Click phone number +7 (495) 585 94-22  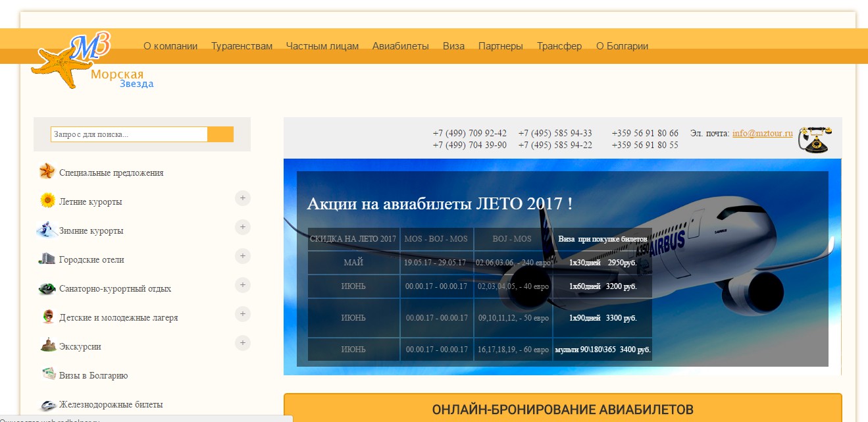pyautogui.click(x=555, y=145)
